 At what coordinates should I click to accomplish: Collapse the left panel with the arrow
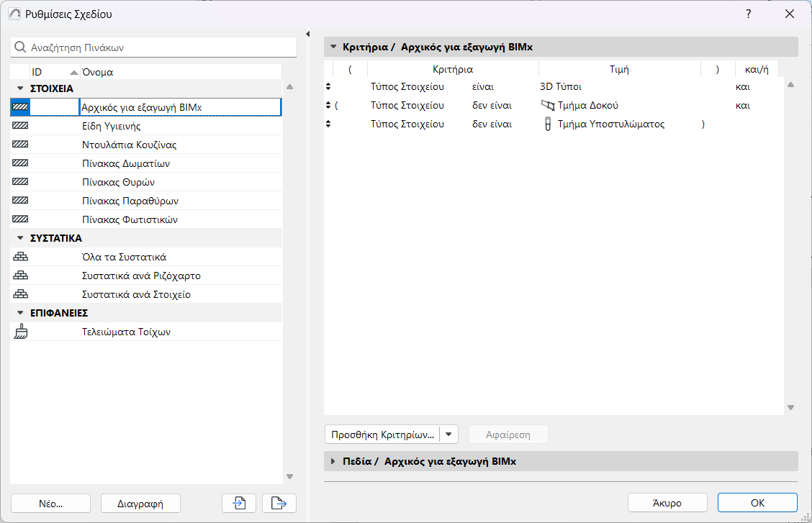pyautogui.click(x=307, y=34)
